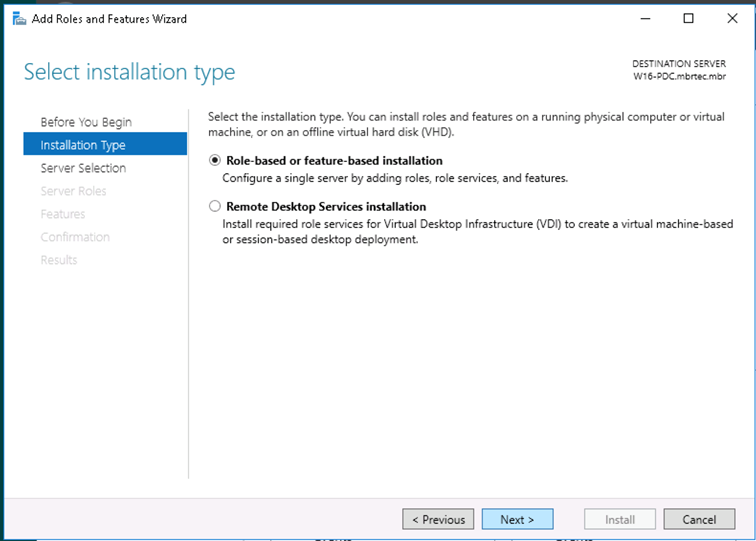756x541 pixels.
Task: Click the 'Select installation type' heading
Action: [x=129, y=72]
